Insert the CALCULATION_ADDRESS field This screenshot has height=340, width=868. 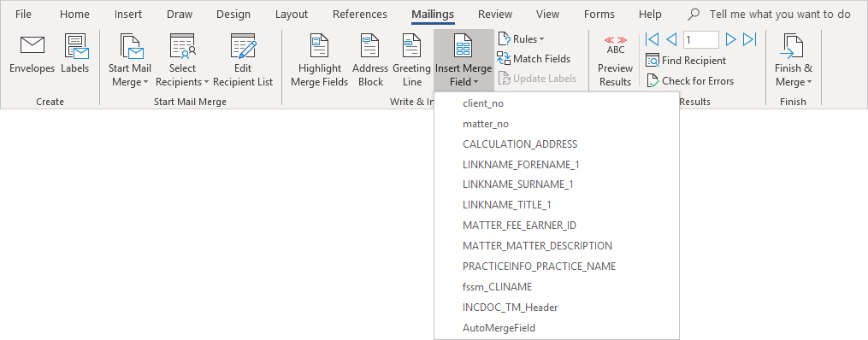click(x=557, y=144)
